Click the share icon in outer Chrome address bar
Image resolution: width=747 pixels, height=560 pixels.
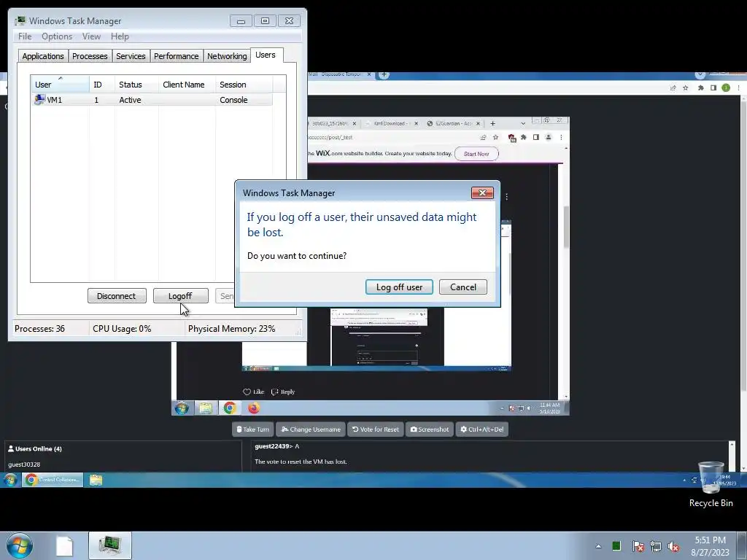tap(673, 87)
